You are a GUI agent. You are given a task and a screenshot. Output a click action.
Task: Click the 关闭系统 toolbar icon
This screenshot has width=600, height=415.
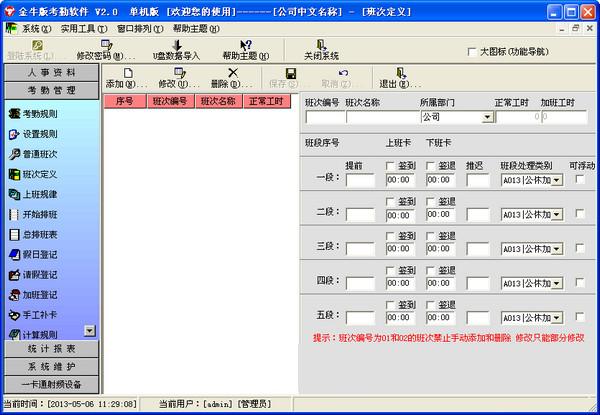tap(321, 45)
